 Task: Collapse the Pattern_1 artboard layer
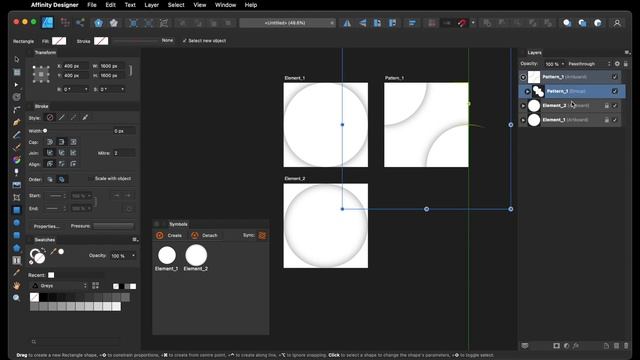pos(523,77)
